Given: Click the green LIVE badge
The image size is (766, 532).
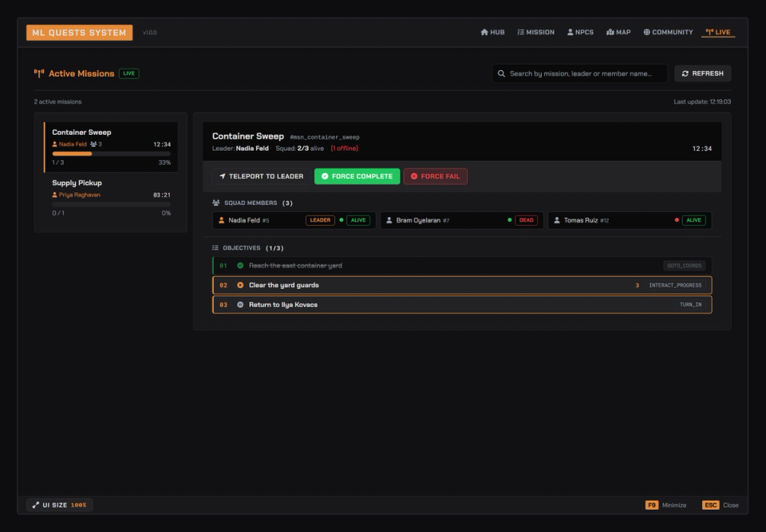Looking at the screenshot, I should tap(129, 73).
